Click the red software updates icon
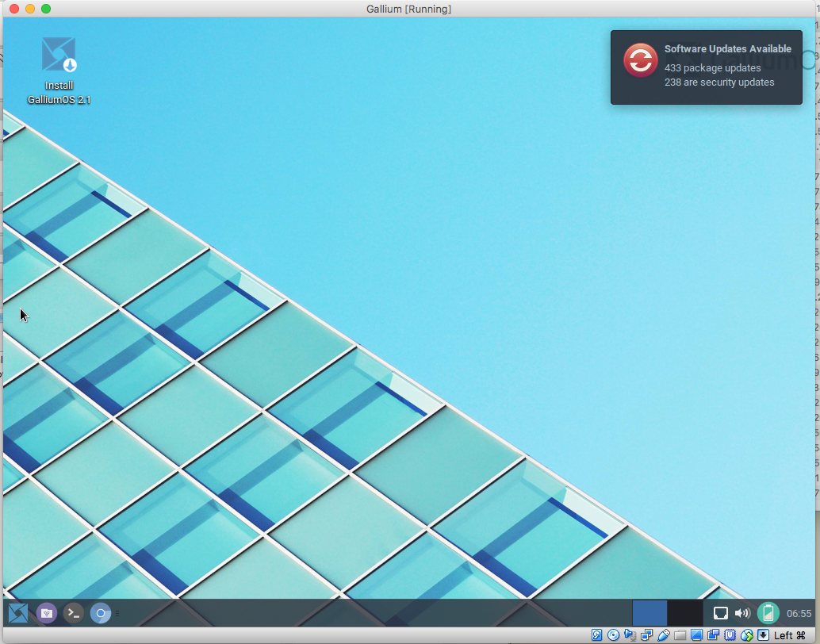This screenshot has width=820, height=644. click(x=641, y=60)
